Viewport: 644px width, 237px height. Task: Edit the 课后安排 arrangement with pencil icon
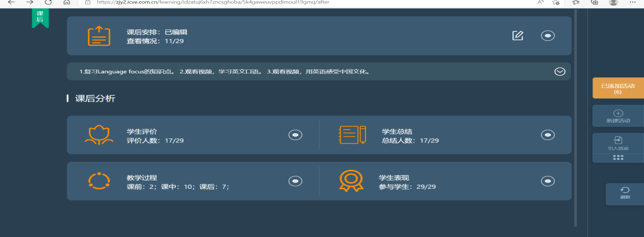tap(518, 36)
